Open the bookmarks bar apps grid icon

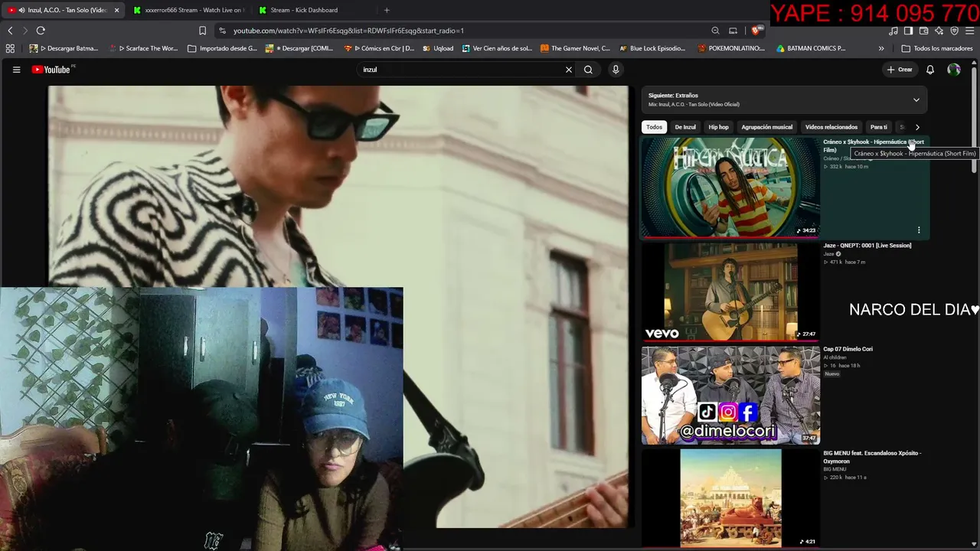[10, 48]
